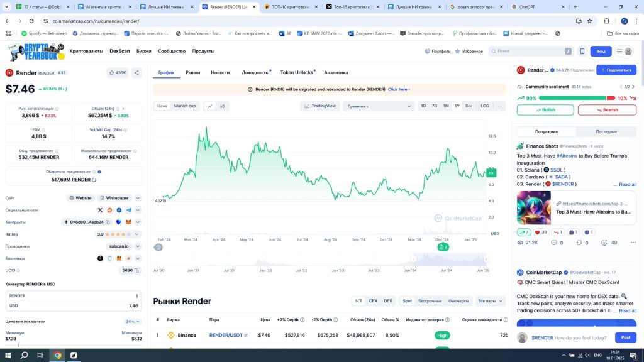Click the search (Поиск) input field
The width and height of the screenshot is (644, 362).
tap(530, 52)
